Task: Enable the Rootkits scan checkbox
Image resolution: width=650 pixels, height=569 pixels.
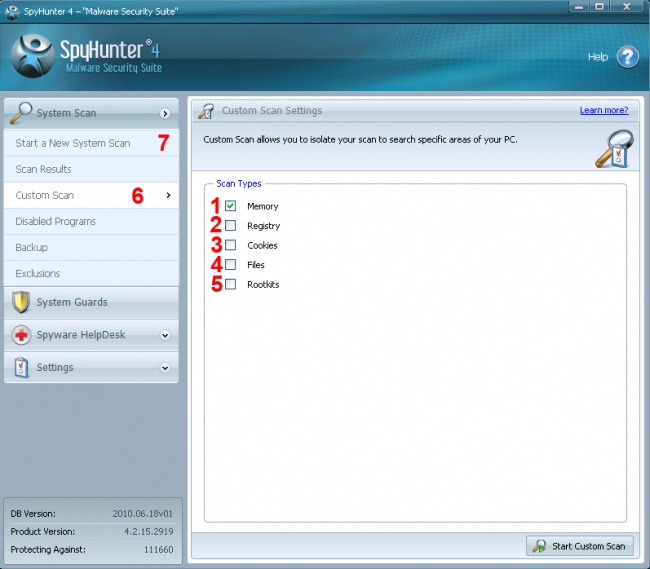Action: tap(231, 285)
